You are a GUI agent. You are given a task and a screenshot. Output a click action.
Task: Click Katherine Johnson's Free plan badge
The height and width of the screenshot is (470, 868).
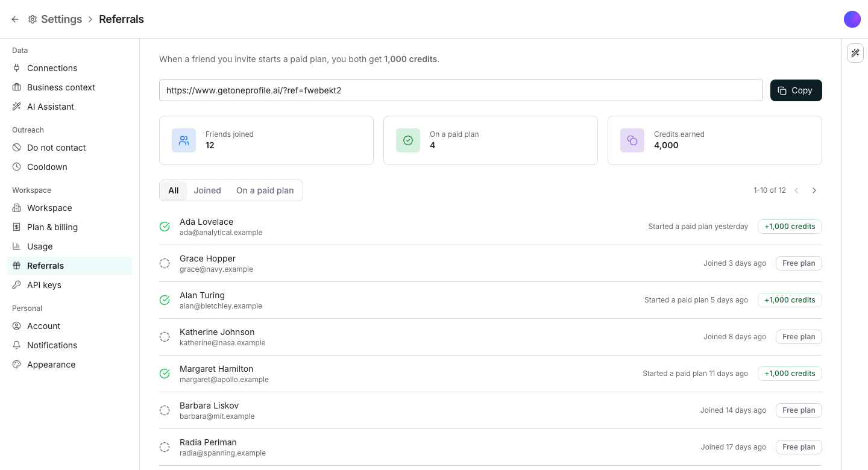[x=799, y=337]
